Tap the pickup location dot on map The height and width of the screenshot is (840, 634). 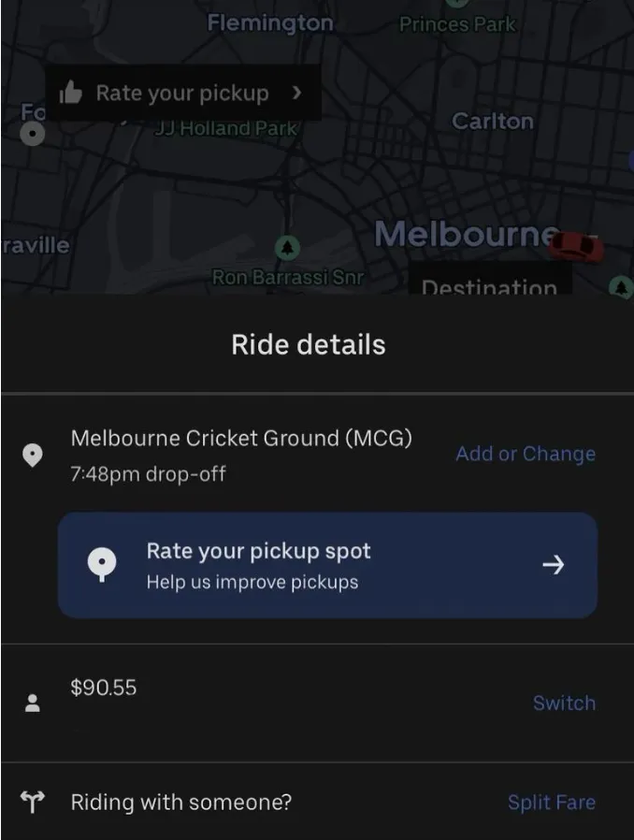point(33,133)
